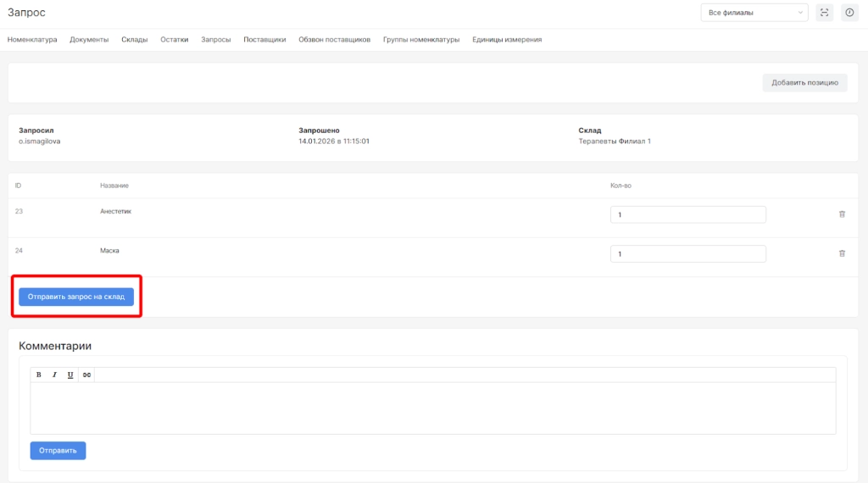This screenshot has width=868, height=483.
Task: Click the Добавить позицию button
Action: pos(804,82)
